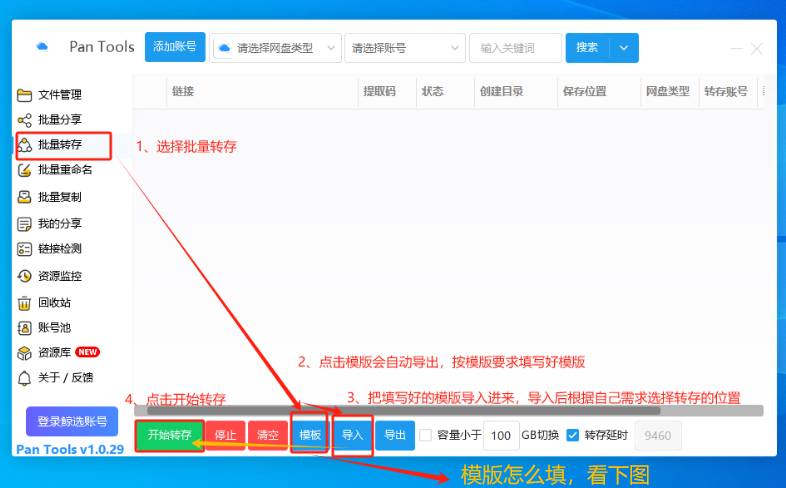The image size is (786, 488).
Task: Click the 导入 button
Action: 352,435
